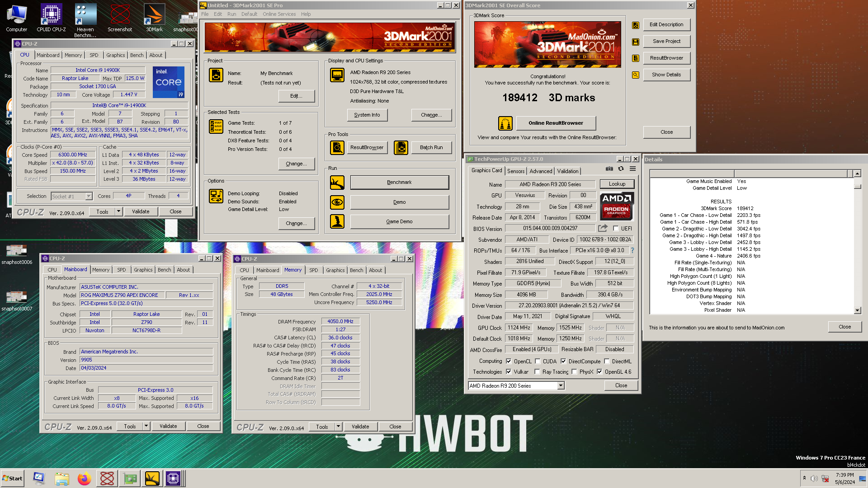Viewport: 868px width, 488px height.
Task: Open the File menu in 3DMark2001
Action: [x=205, y=14]
